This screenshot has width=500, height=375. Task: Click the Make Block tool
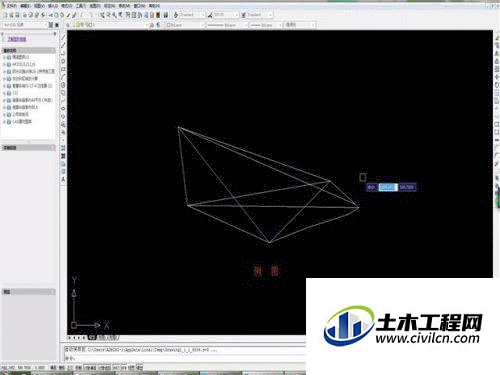coord(63,132)
